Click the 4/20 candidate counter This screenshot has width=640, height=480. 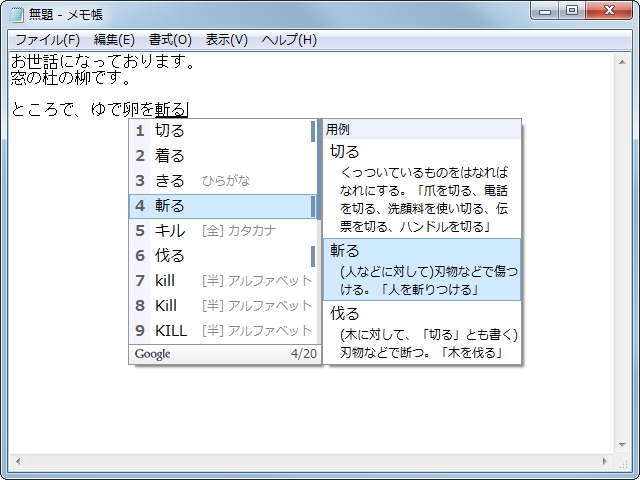point(304,354)
